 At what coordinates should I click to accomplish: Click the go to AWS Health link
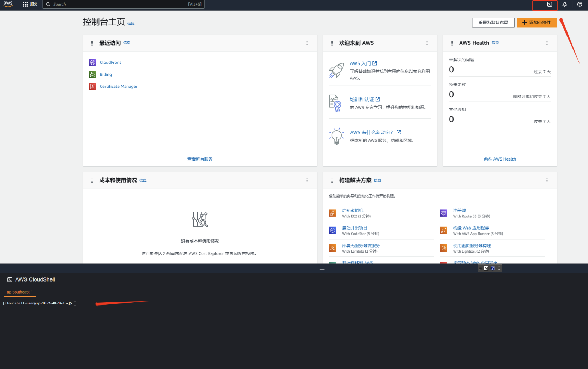[500, 159]
